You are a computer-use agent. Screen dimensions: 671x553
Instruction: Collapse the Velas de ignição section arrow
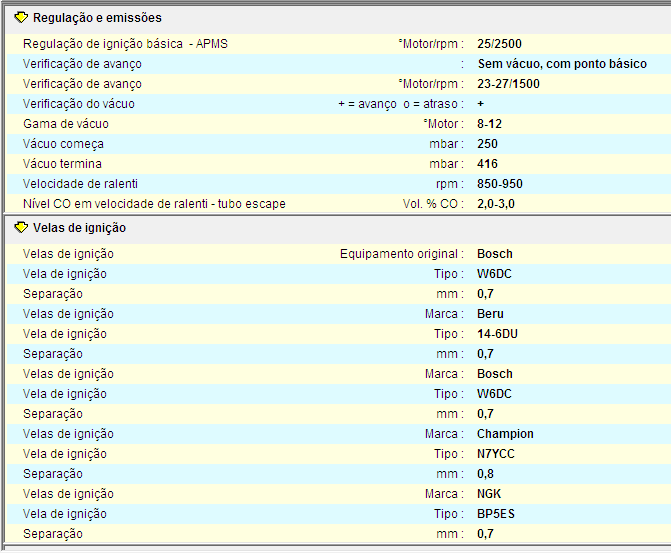[x=21, y=228]
